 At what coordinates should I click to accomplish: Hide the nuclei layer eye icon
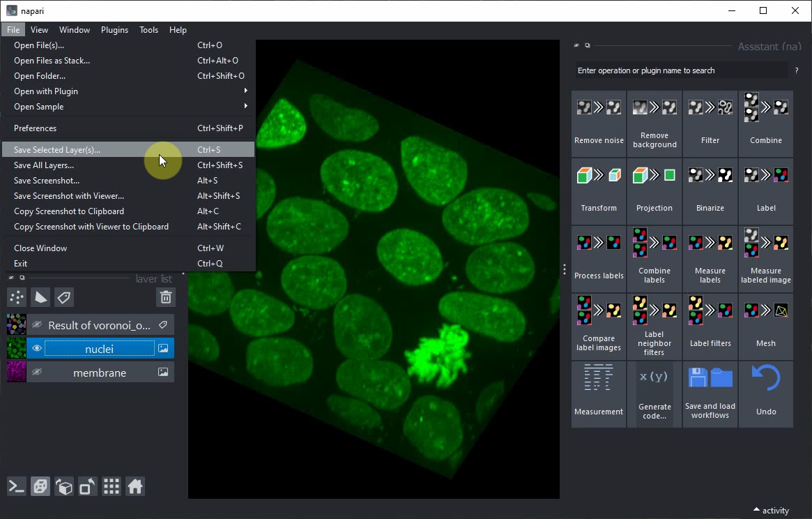point(38,349)
